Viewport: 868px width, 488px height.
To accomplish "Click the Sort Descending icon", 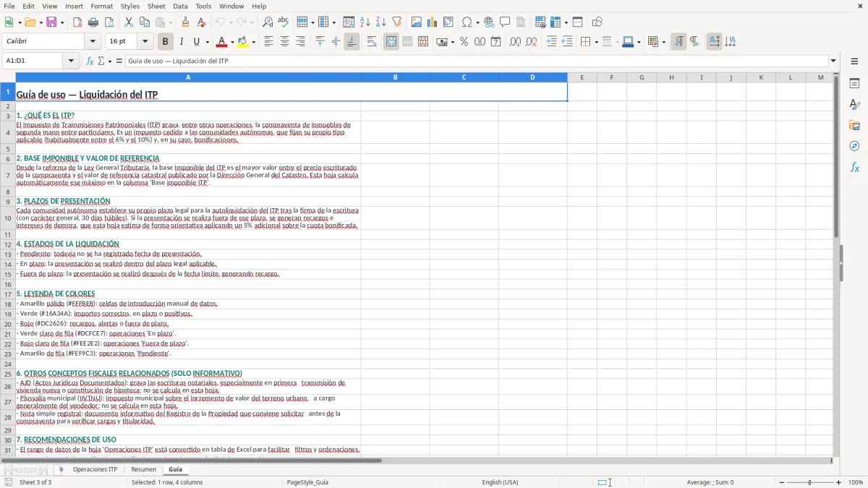I will click(x=381, y=22).
